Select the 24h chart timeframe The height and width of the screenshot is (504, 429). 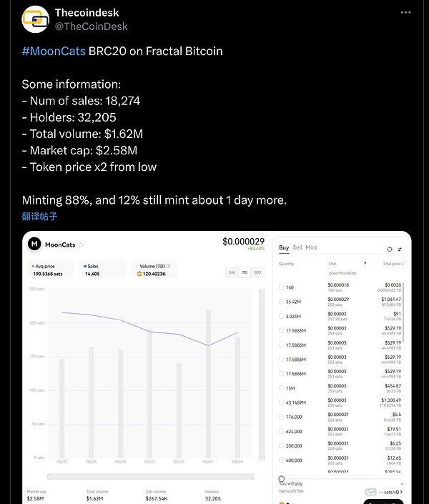point(232,272)
